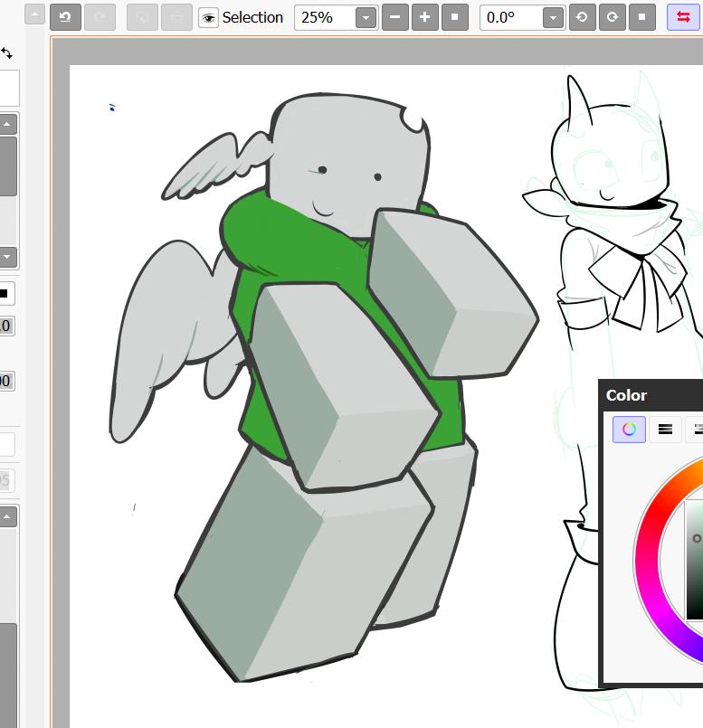Zoom in with the plus button

(424, 17)
